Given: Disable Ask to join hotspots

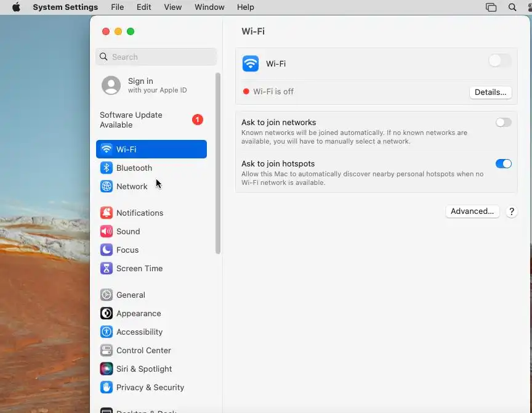Looking at the screenshot, I should point(504,164).
